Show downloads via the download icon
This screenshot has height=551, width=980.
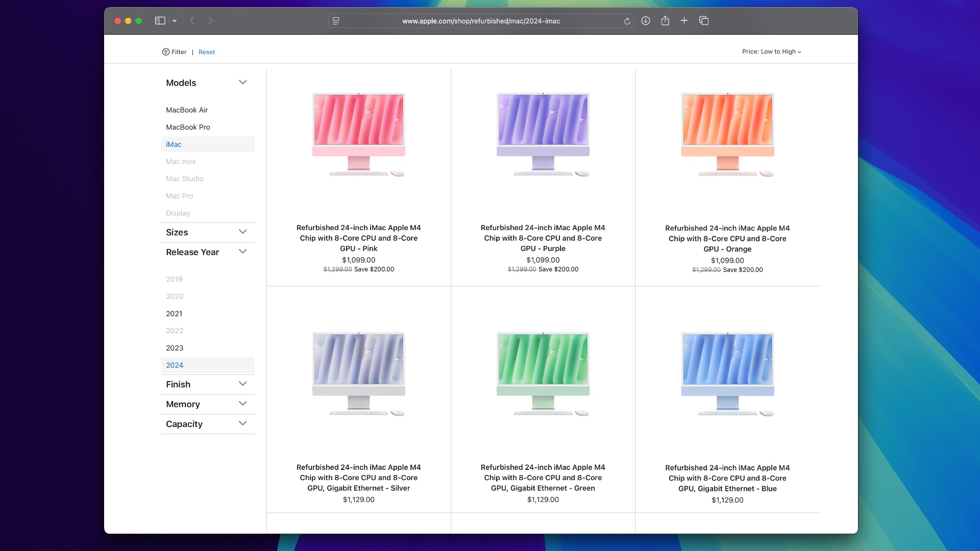pyautogui.click(x=646, y=21)
